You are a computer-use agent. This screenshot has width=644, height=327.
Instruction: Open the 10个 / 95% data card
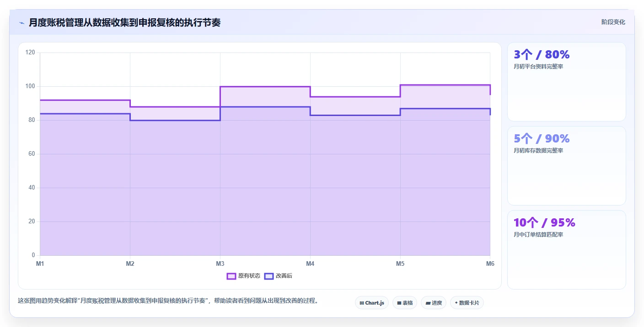coord(567,250)
